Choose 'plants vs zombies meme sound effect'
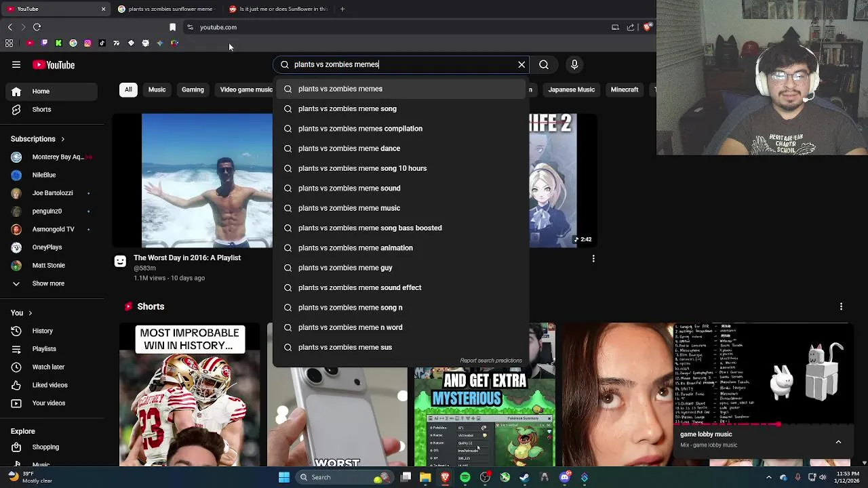Image resolution: width=868 pixels, height=488 pixels. point(400,287)
